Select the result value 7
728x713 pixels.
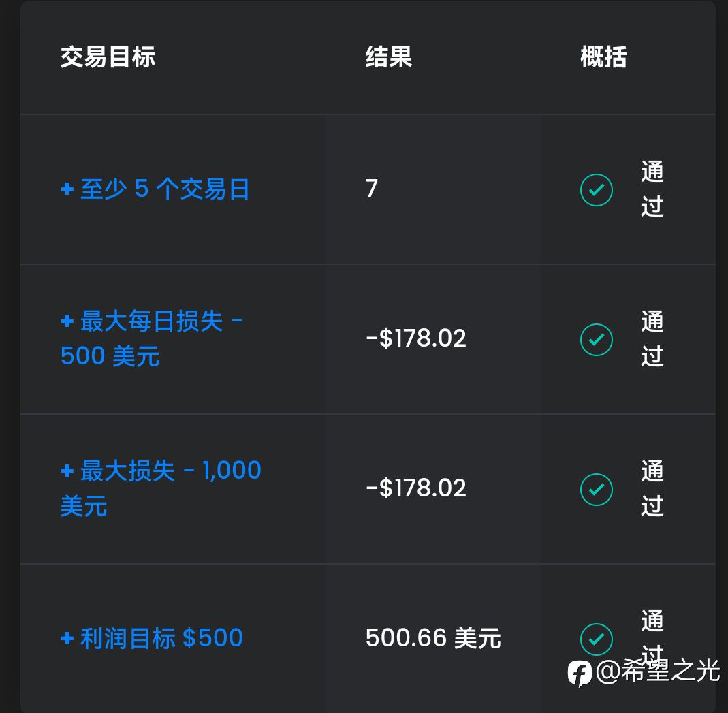coord(371,189)
